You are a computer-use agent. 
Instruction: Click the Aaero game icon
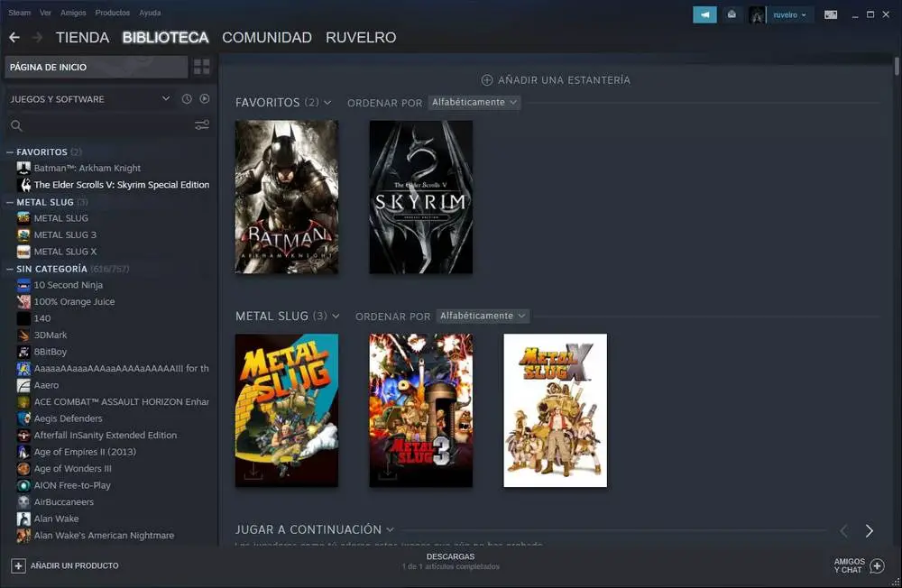coord(23,385)
